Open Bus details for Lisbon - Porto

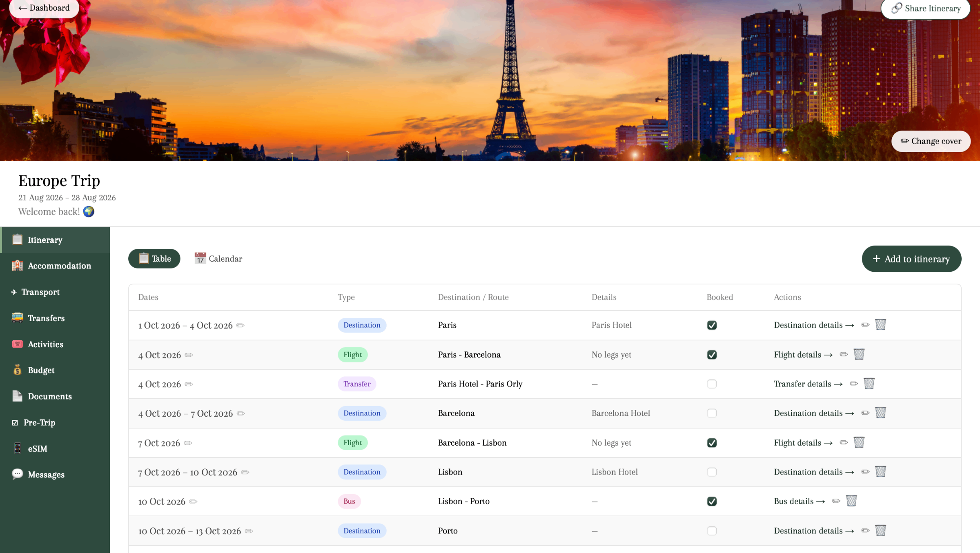coord(799,501)
